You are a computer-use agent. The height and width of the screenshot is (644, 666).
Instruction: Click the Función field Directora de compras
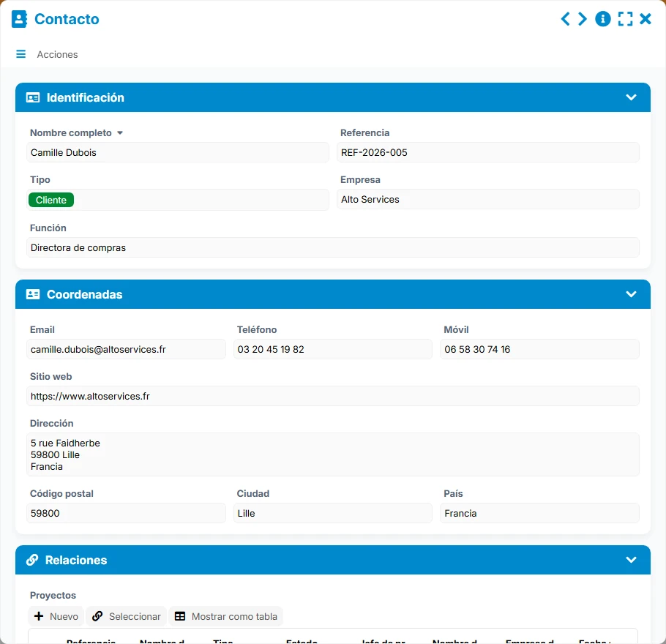[332, 247]
